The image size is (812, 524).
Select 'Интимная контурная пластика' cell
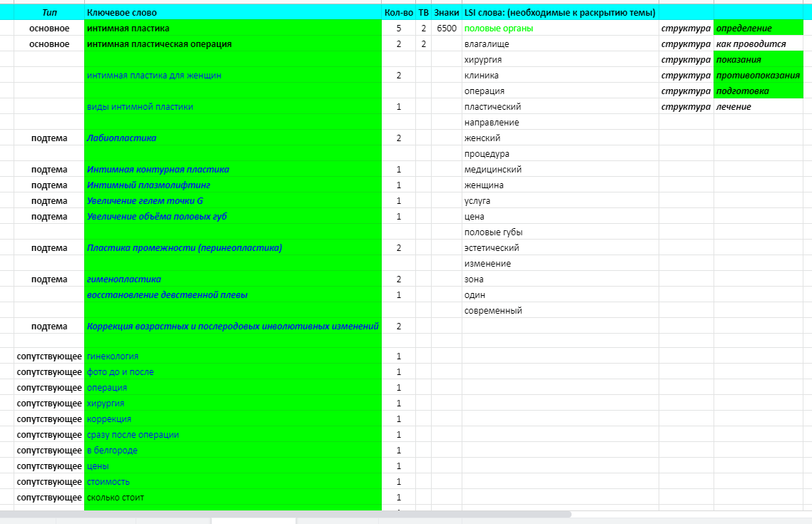coord(233,169)
